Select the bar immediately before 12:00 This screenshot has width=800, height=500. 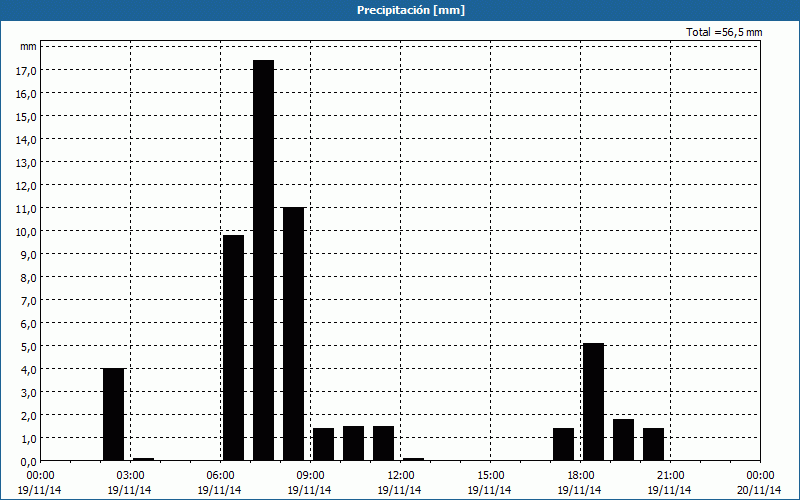coord(383,443)
